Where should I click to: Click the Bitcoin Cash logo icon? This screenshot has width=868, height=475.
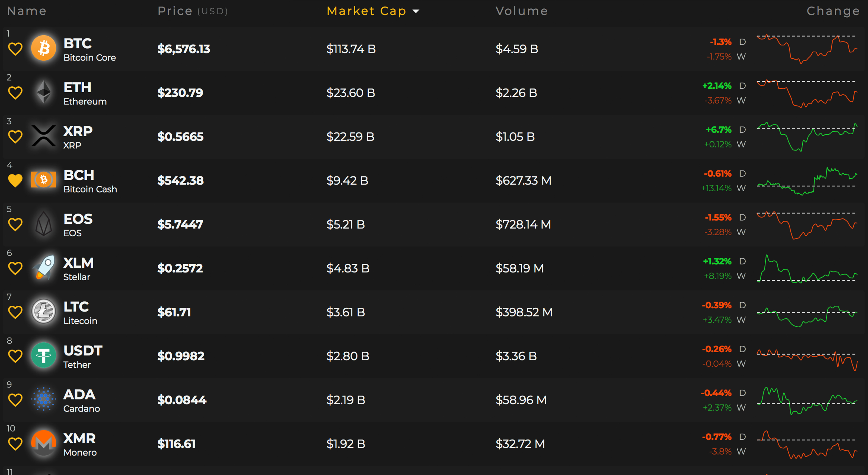click(x=43, y=180)
